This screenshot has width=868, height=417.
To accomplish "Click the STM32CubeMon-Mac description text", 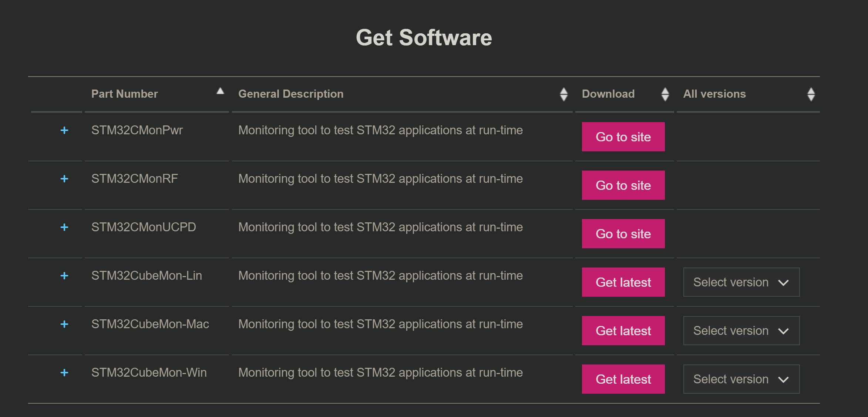I will [380, 324].
